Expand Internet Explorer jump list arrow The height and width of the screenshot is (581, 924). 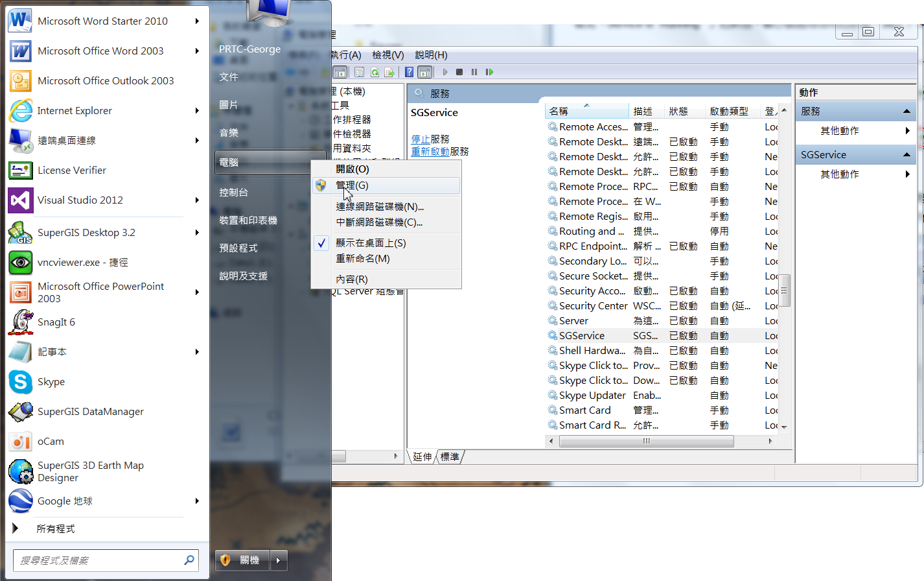tap(197, 110)
